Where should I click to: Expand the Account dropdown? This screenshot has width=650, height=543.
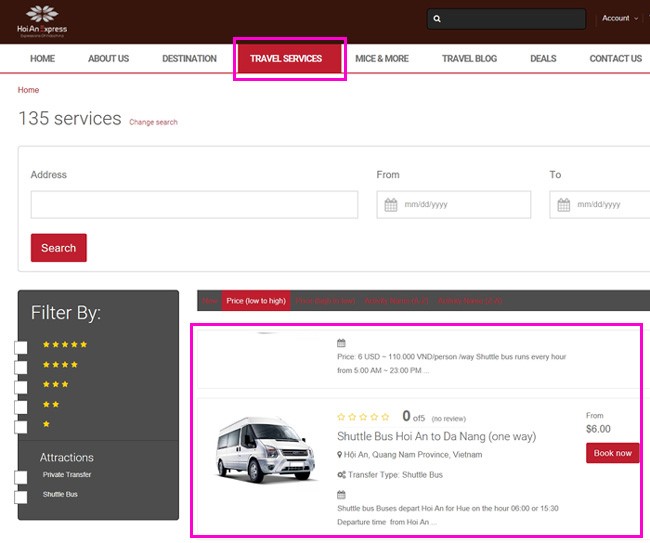point(620,18)
